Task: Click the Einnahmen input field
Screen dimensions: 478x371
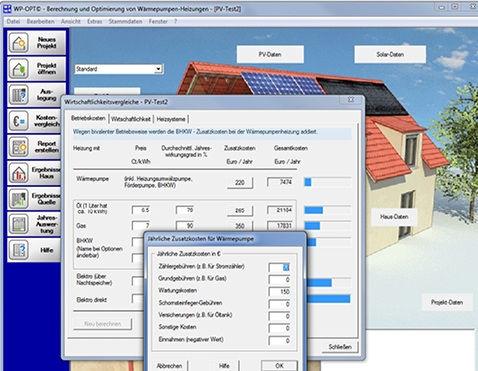Action: [279, 340]
